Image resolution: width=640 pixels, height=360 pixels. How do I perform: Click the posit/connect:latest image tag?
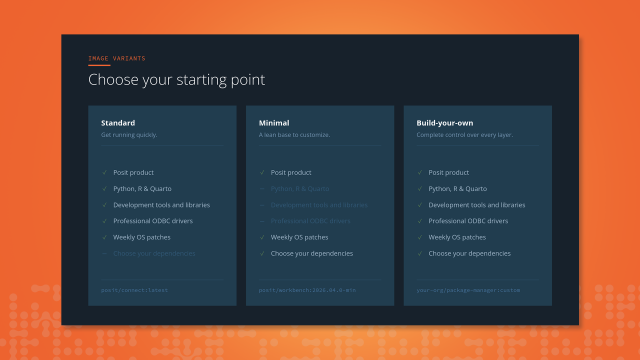pyautogui.click(x=134, y=290)
